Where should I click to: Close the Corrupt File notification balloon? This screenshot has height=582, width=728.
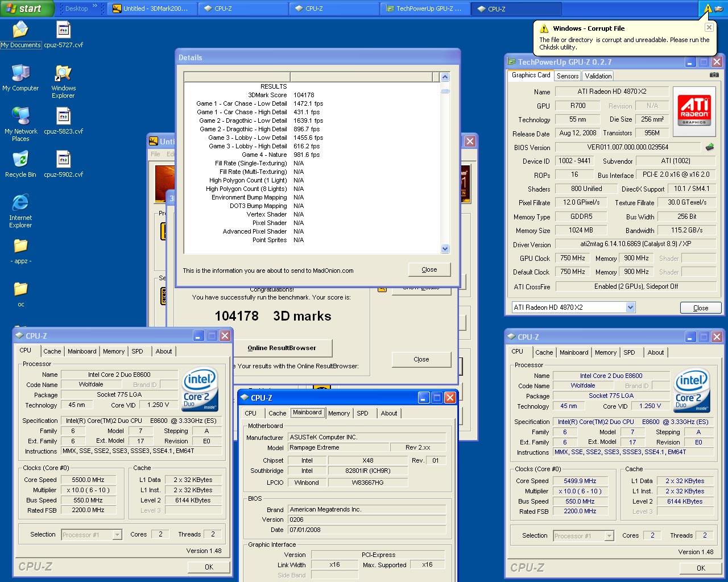click(x=709, y=27)
